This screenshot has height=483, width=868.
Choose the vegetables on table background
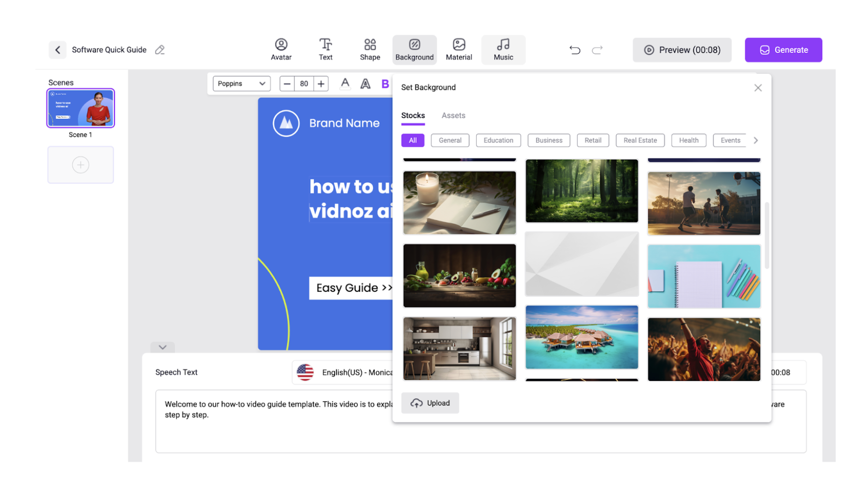[460, 276]
